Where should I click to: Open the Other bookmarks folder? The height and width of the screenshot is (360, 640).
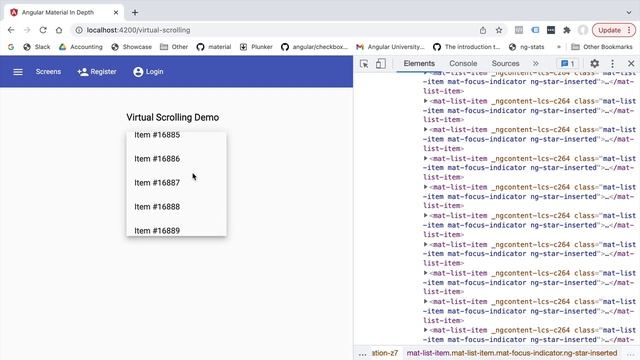(174, 47)
